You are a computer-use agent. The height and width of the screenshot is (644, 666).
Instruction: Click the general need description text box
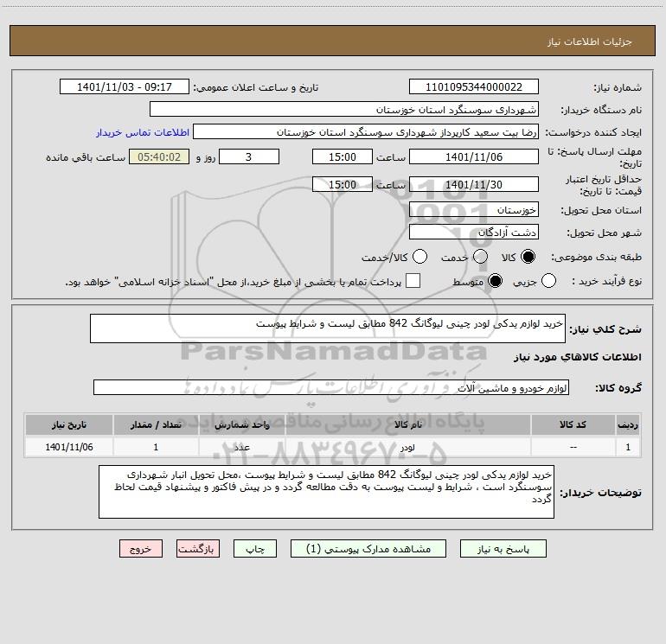click(x=328, y=328)
